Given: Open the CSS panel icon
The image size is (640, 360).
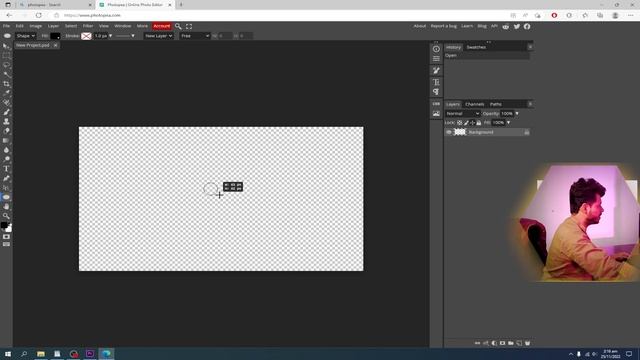Looking at the screenshot, I should coord(436,104).
